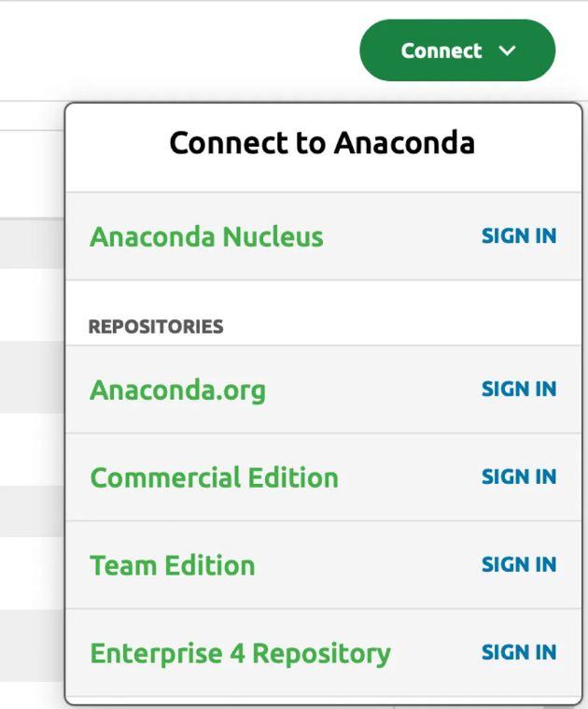588x709 pixels.
Task: Sign in to Enterprise 4 Repository
Action: coord(518,653)
